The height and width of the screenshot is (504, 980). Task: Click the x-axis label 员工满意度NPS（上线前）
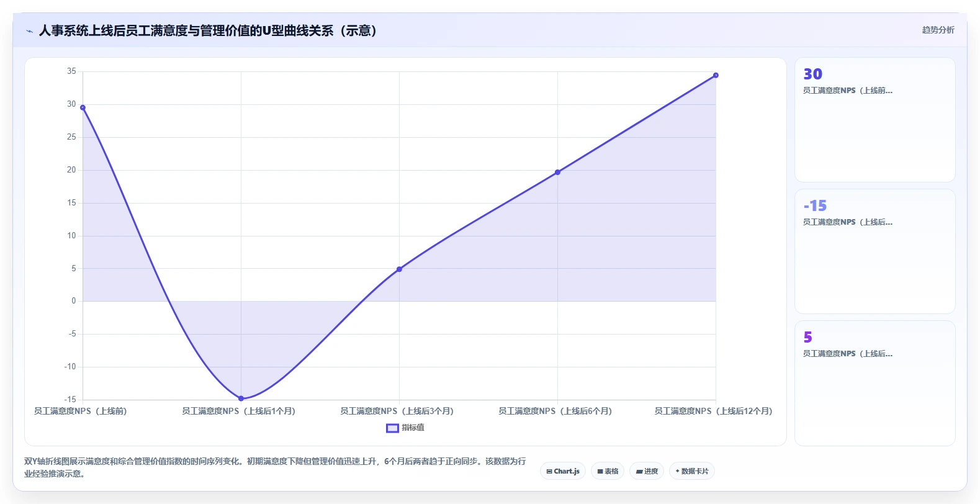click(80, 411)
